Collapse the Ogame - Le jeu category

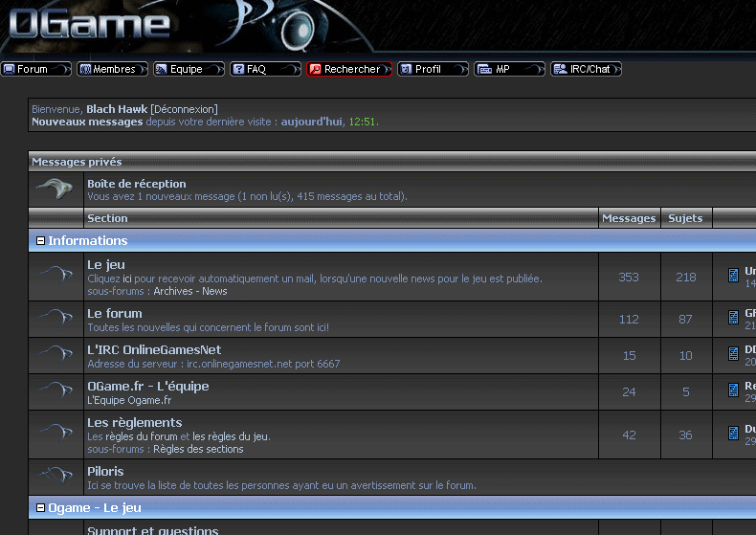coord(40,507)
